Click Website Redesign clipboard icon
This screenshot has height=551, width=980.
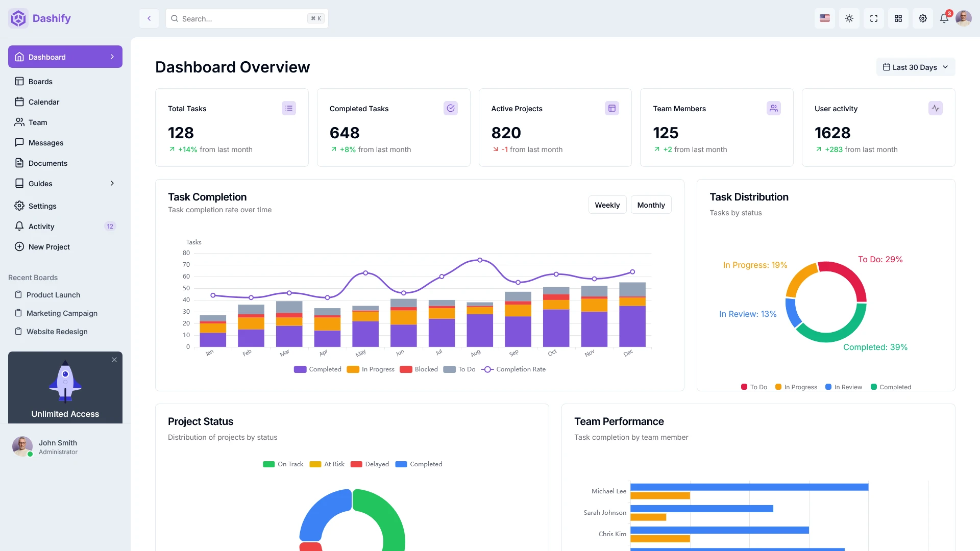(x=18, y=331)
